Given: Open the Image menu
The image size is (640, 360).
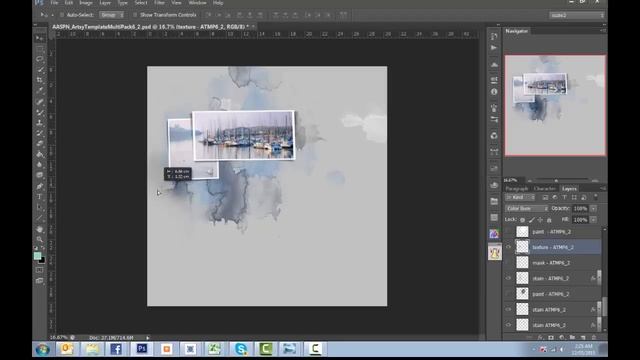Looking at the screenshot, I should click(86, 3).
